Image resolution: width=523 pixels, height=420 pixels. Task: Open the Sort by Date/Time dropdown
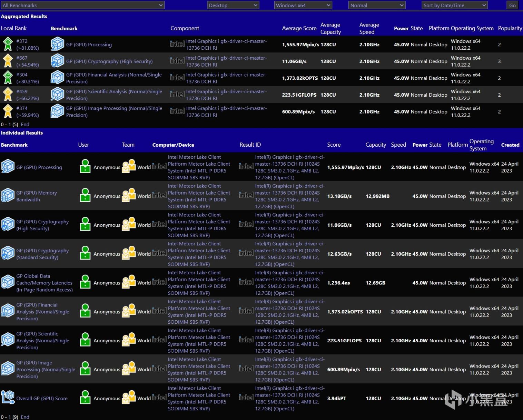(455, 5)
